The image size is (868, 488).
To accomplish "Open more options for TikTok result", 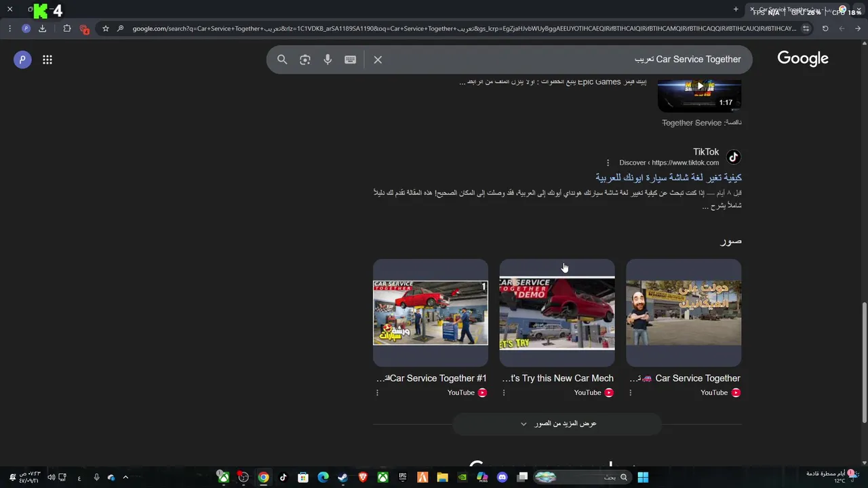I will tap(608, 163).
